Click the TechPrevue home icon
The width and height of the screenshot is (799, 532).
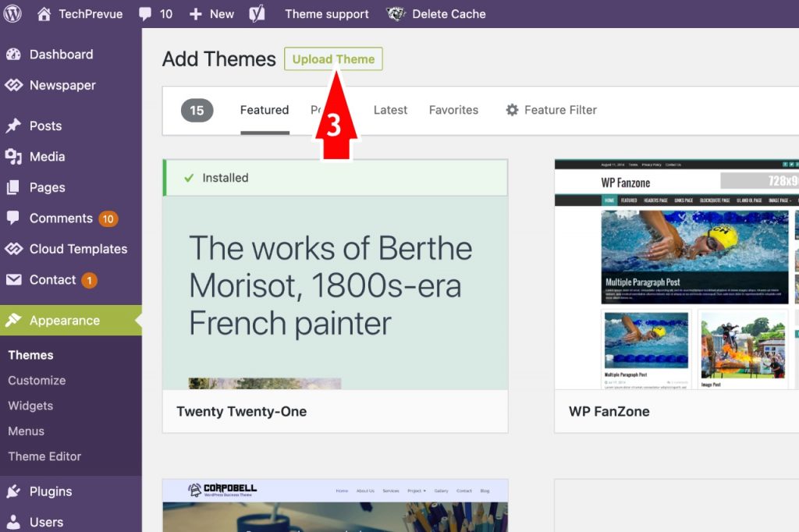pyautogui.click(x=44, y=14)
